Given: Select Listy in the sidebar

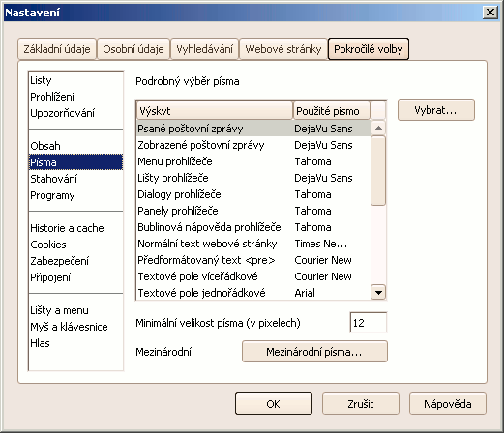Looking at the screenshot, I should pos(75,80).
